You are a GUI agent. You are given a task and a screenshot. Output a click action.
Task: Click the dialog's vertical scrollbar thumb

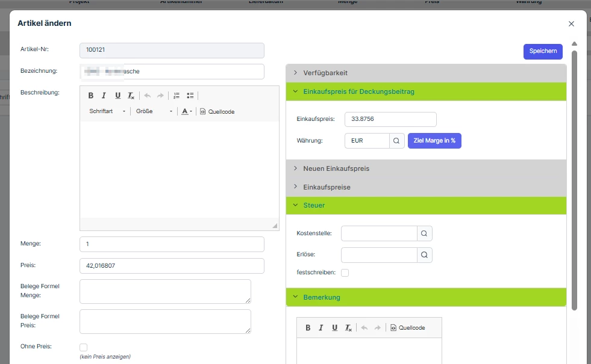(x=574, y=180)
